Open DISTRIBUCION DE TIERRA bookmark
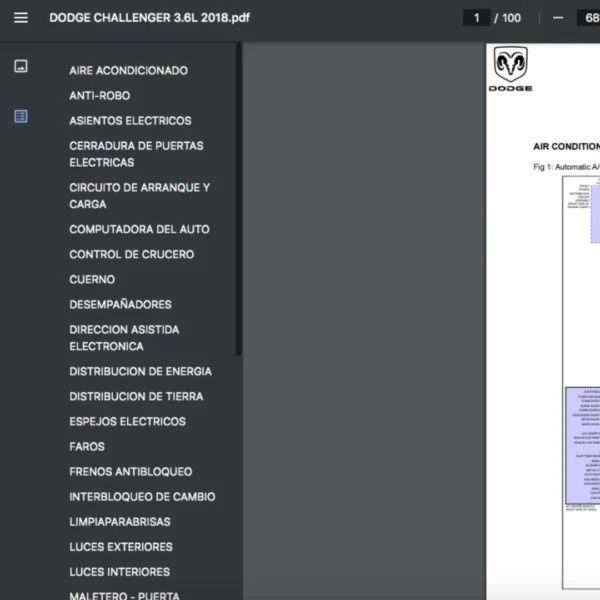Screen dimensions: 600x600 point(136,396)
